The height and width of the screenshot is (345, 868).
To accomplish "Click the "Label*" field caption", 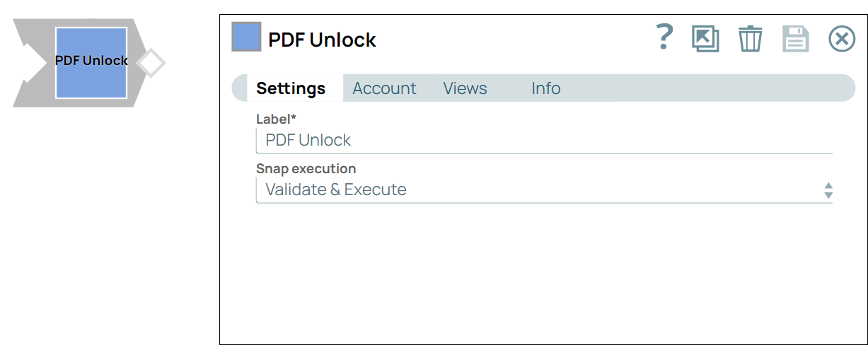I will coord(276,119).
